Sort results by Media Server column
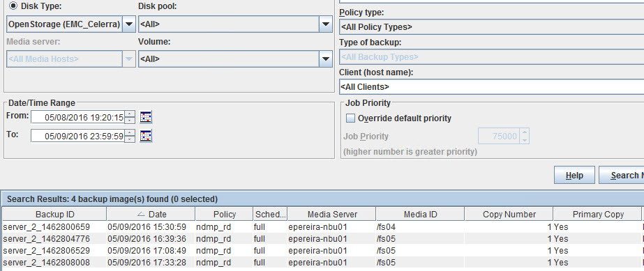 332,214
